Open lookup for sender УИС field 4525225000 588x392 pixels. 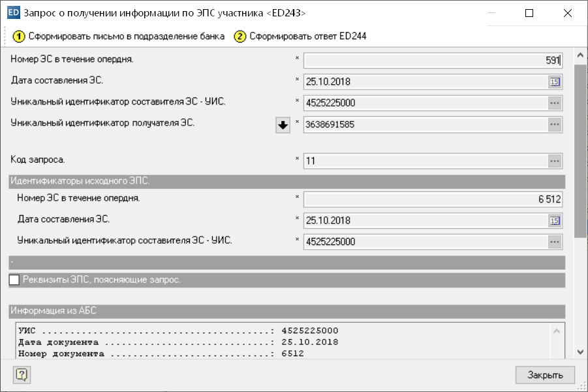555,103
